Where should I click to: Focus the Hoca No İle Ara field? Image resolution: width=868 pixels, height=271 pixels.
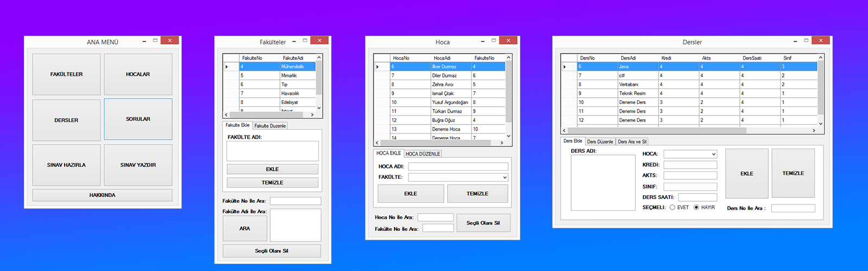point(436,217)
